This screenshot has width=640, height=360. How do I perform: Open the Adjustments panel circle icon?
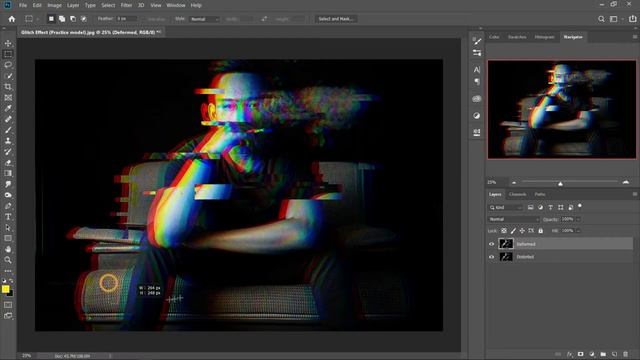pyautogui.click(x=477, y=116)
